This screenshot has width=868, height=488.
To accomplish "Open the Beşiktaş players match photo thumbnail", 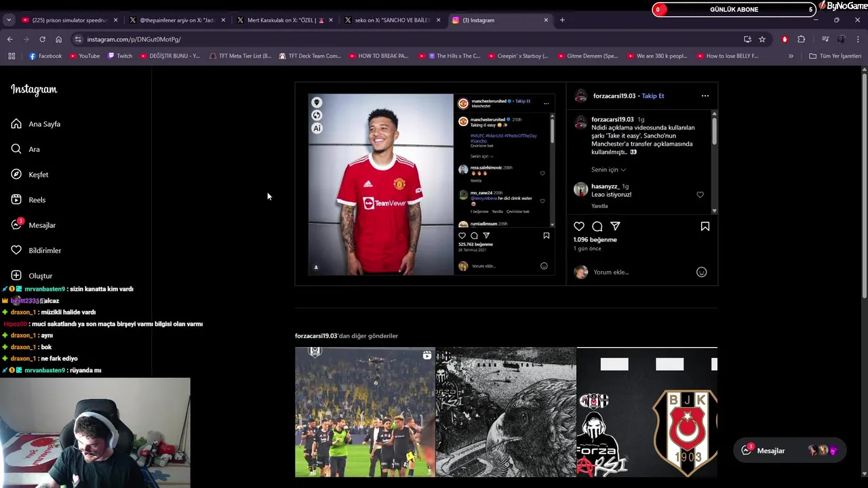I will (x=365, y=412).
